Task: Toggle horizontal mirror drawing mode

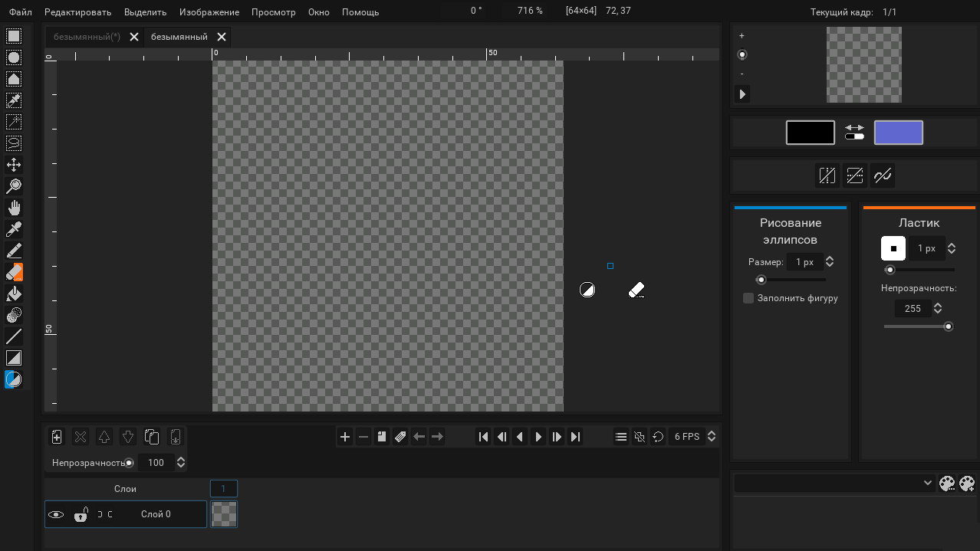Action: coord(827,175)
